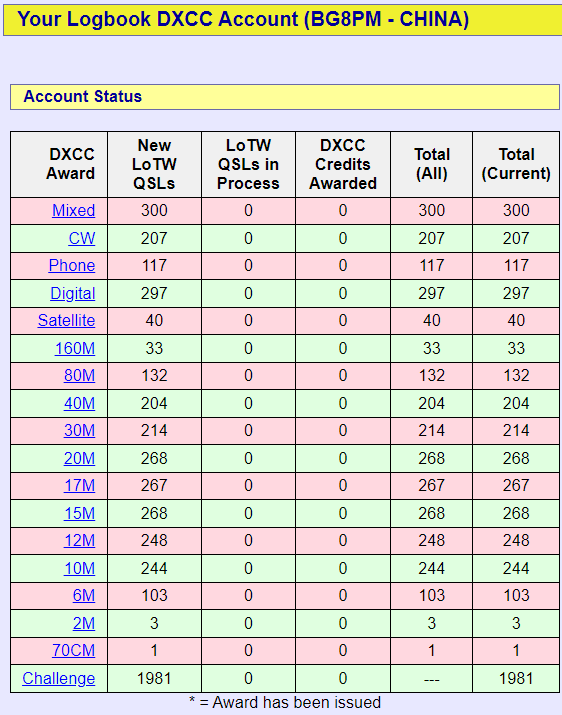The width and height of the screenshot is (562, 715).
Task: Click the DXCC Credits Awarded header
Action: tap(343, 165)
